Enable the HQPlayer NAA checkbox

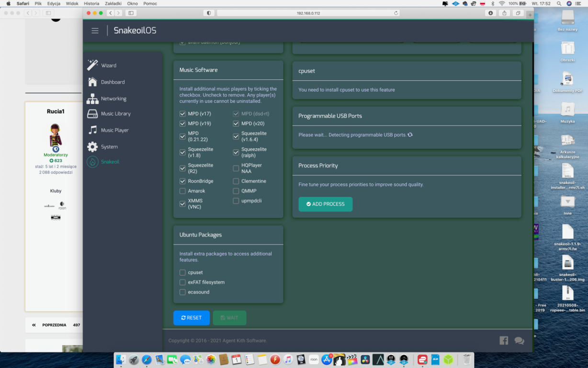coord(236,168)
